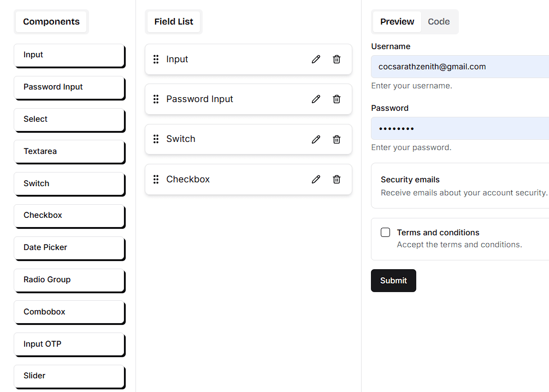The image size is (549, 392).
Task: Add a Select component
Action: (69, 119)
